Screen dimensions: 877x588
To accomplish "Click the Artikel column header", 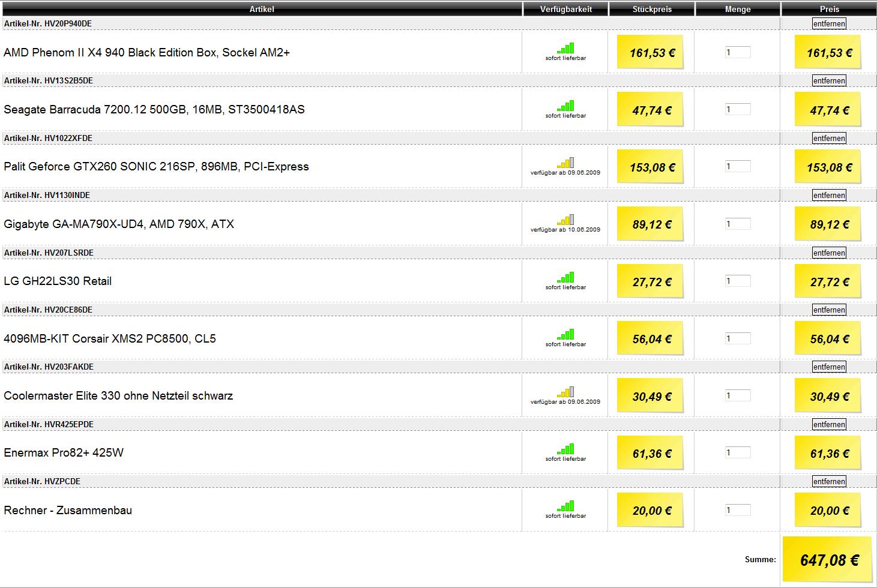I will pos(262,9).
